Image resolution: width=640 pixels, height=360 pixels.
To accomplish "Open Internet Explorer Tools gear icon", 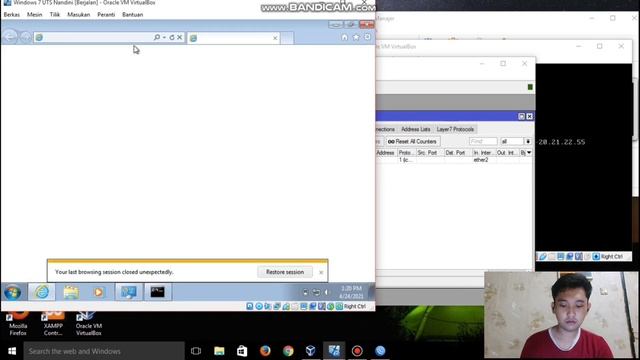I will [x=367, y=37].
